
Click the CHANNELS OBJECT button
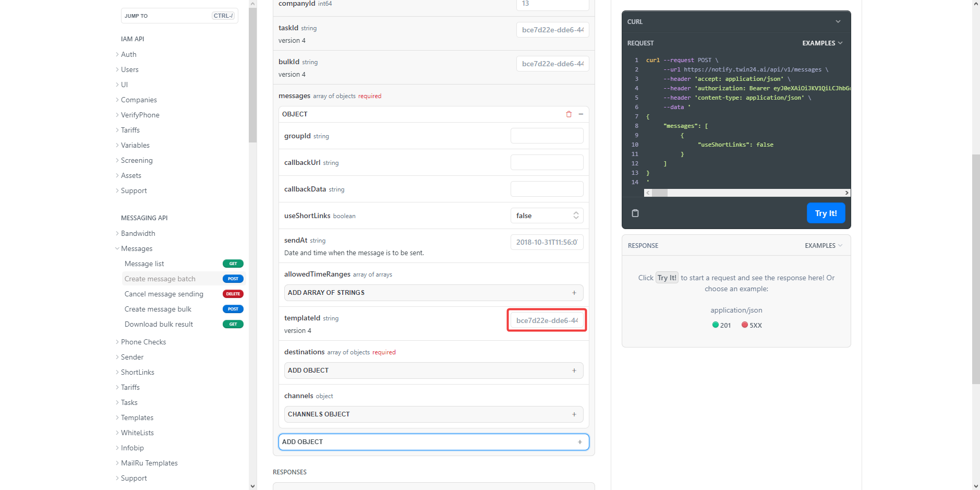point(433,414)
